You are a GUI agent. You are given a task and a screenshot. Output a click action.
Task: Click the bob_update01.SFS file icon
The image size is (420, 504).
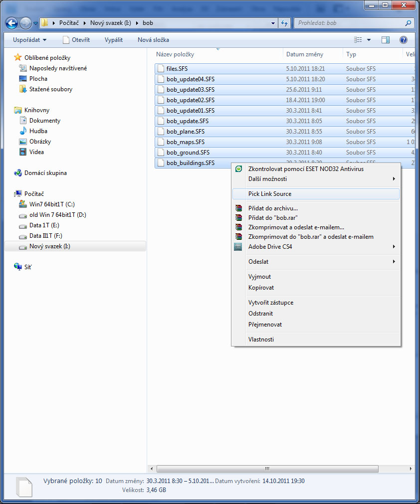(161, 110)
